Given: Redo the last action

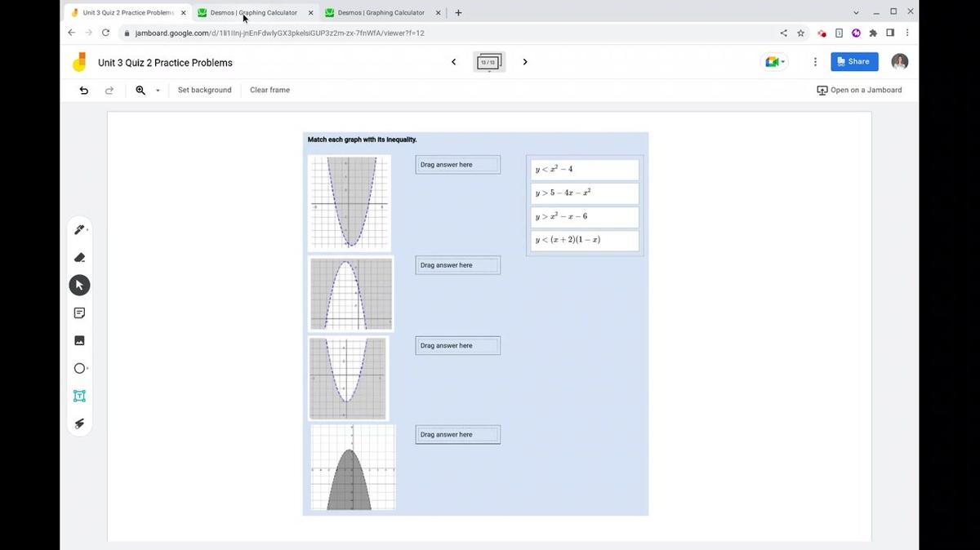Looking at the screenshot, I should [x=109, y=90].
